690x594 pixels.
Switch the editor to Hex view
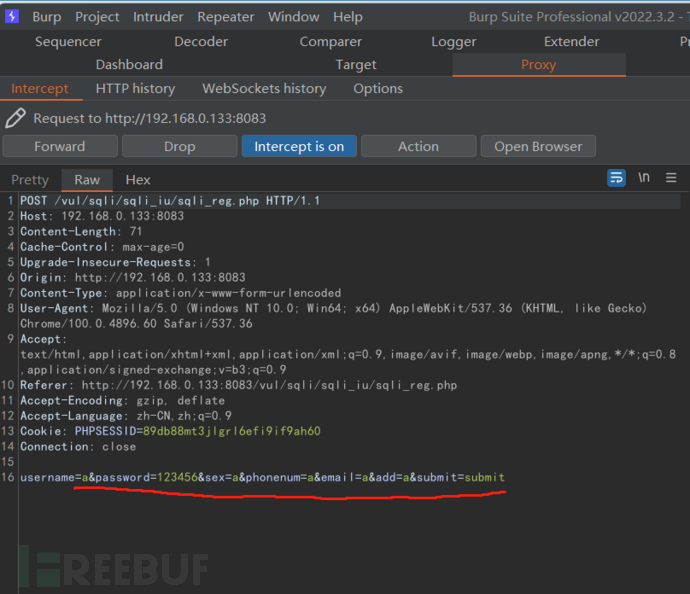point(138,180)
